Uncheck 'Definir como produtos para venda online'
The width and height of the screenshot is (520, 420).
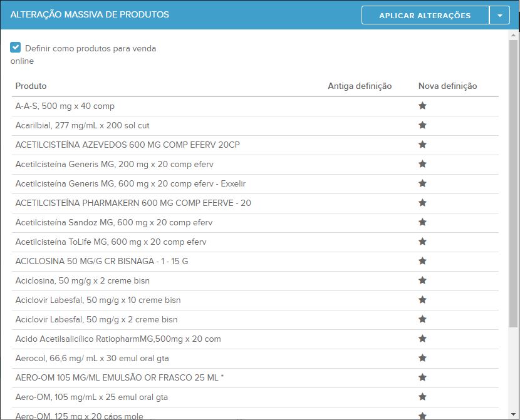tap(16, 48)
